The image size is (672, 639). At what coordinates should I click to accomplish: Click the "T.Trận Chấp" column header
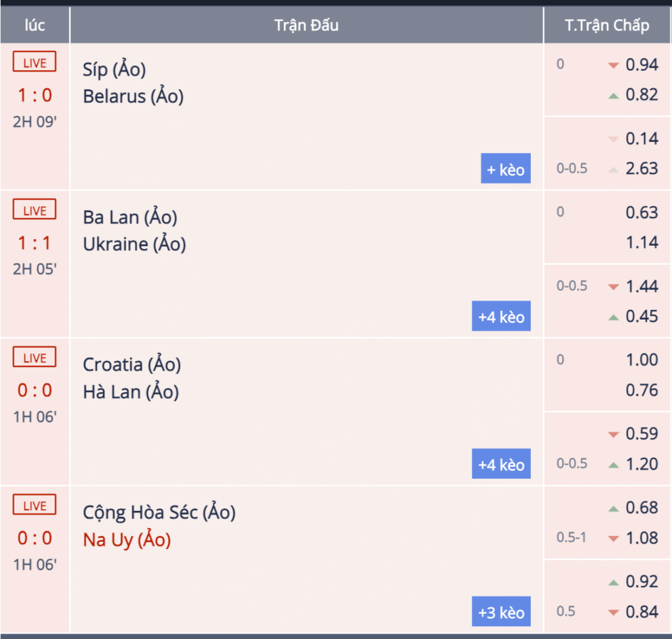point(607,26)
